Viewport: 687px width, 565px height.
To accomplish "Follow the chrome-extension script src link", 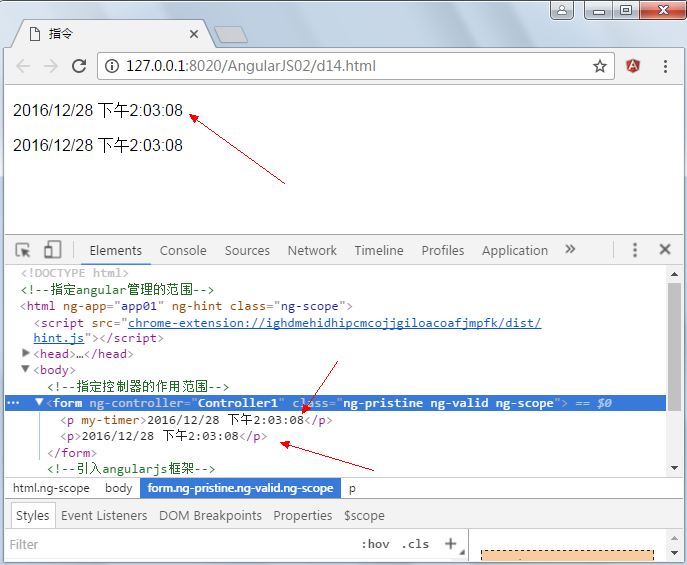I will coord(334,323).
